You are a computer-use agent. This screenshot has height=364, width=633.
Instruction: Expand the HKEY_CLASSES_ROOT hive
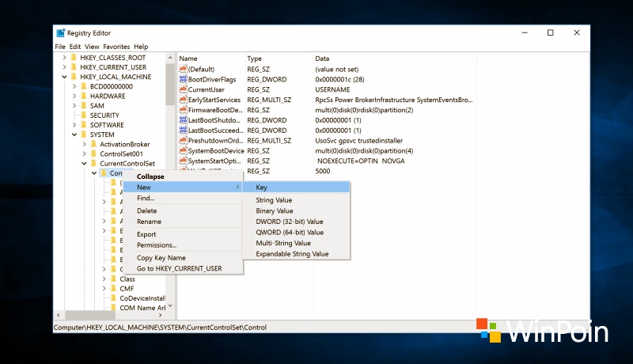coord(64,57)
